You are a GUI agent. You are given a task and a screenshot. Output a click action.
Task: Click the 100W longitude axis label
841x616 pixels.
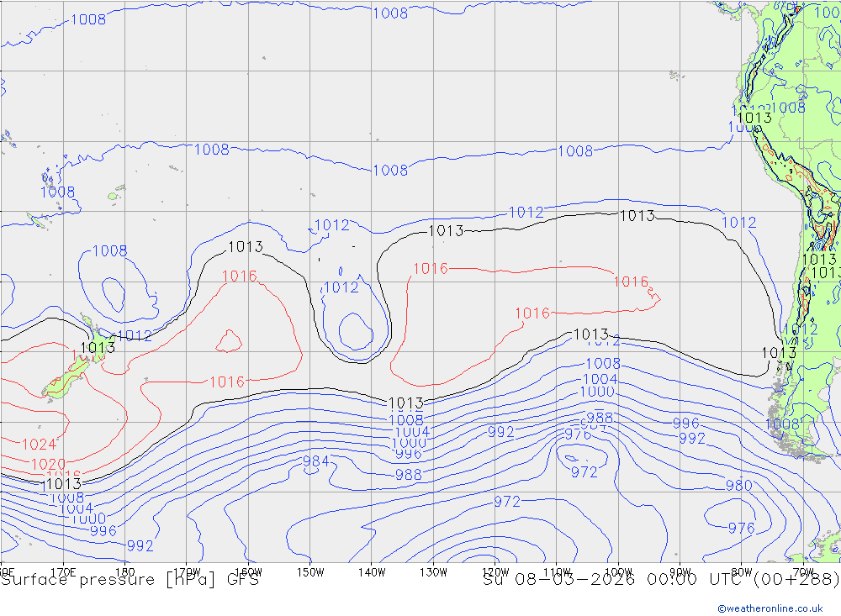coord(618,572)
